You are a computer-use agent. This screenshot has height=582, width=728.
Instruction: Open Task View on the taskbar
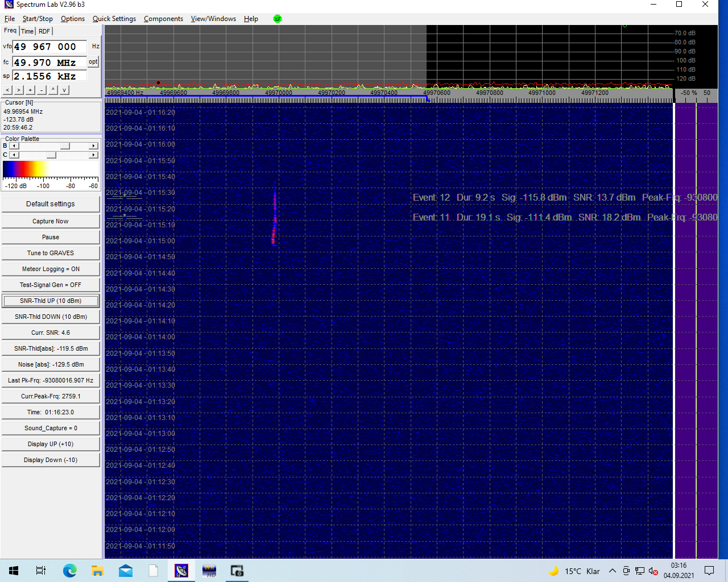(41, 571)
